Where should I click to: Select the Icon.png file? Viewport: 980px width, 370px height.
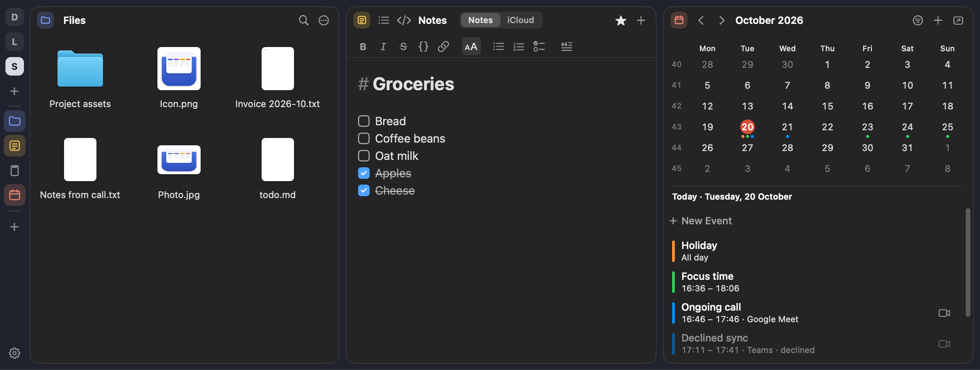pos(179,78)
